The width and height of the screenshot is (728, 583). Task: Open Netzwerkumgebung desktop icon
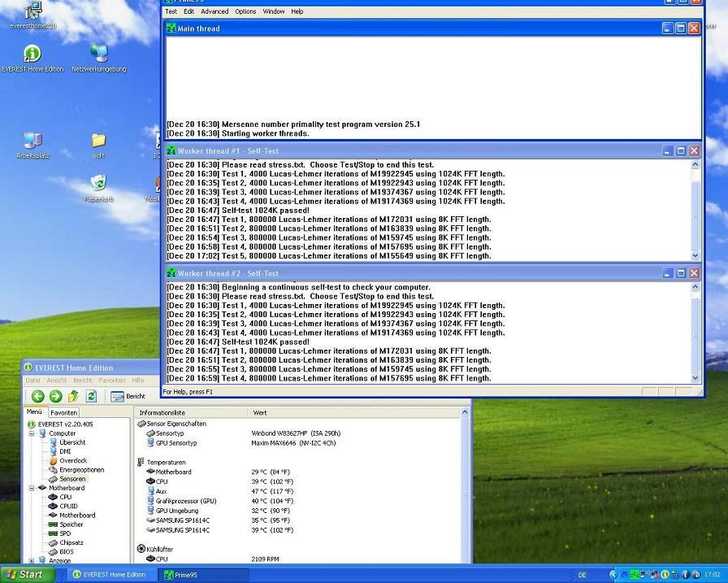click(99, 59)
